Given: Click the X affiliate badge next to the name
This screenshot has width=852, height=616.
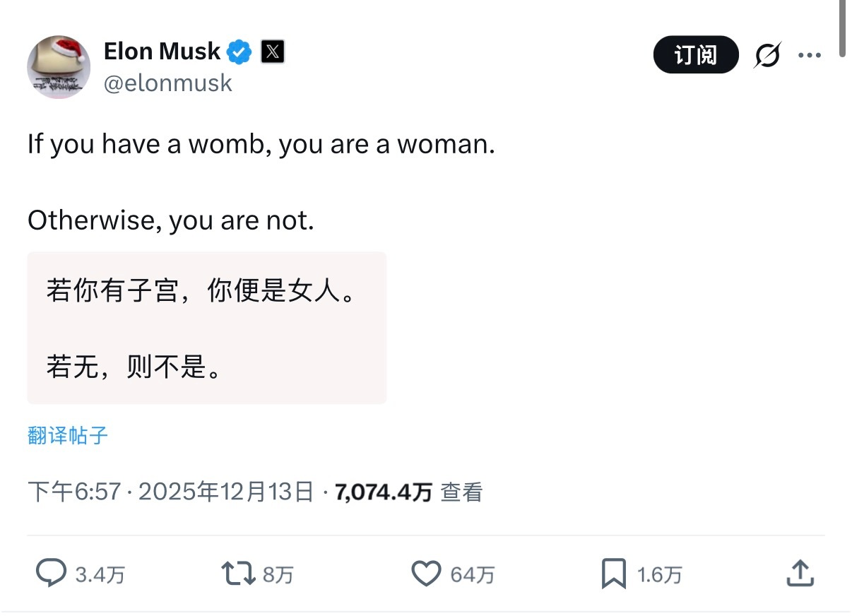Looking at the screenshot, I should (x=273, y=51).
